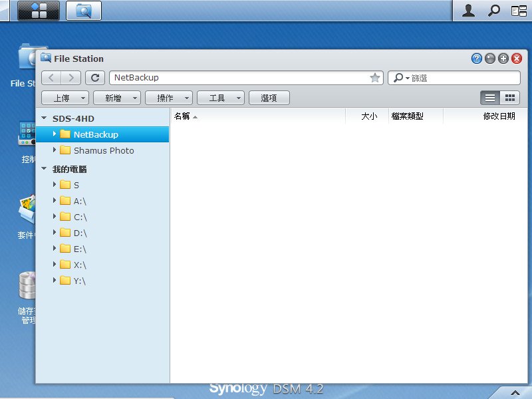
Task: Select the 我的電腦 tree label
Action: point(70,170)
